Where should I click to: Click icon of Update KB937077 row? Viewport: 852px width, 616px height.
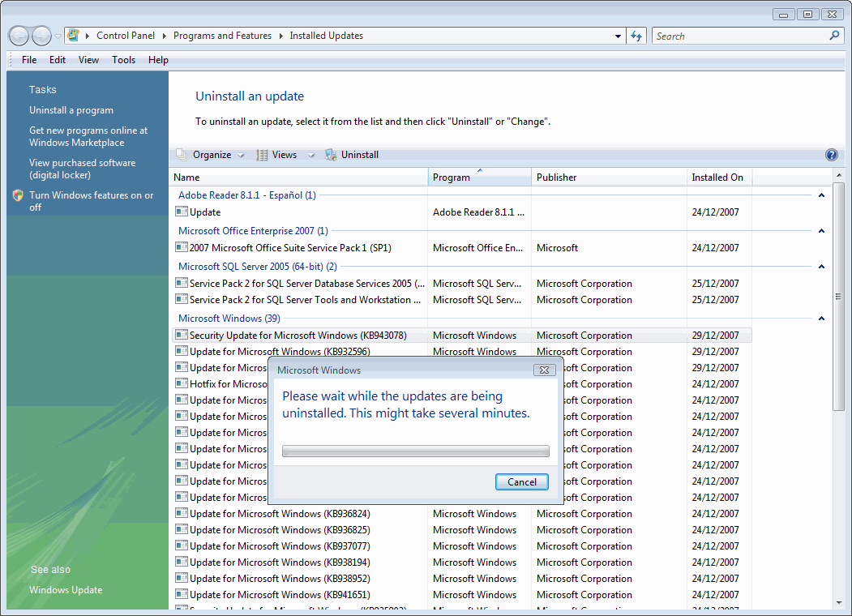[182, 546]
